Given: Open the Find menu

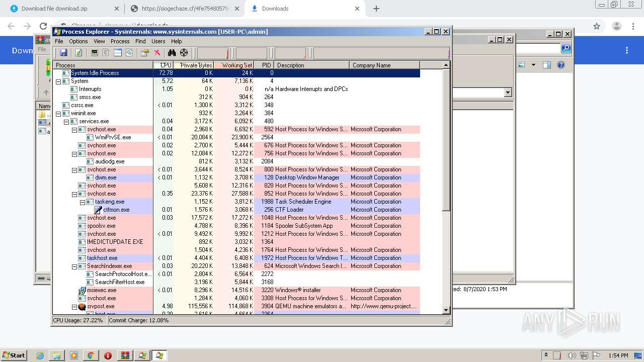Looking at the screenshot, I should click(x=140, y=41).
